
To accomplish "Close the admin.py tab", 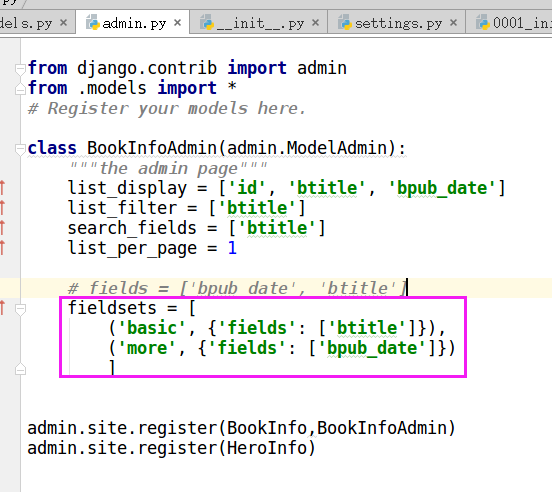I will click(177, 23).
